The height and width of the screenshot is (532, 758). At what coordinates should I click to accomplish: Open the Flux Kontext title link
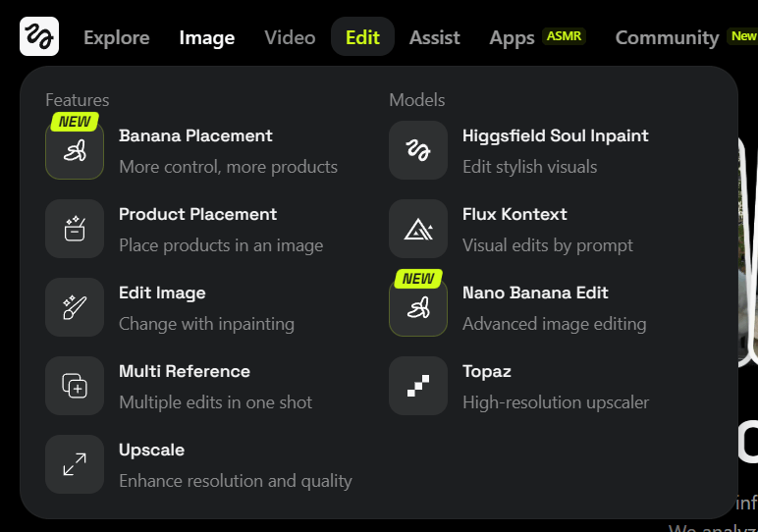[514, 214]
